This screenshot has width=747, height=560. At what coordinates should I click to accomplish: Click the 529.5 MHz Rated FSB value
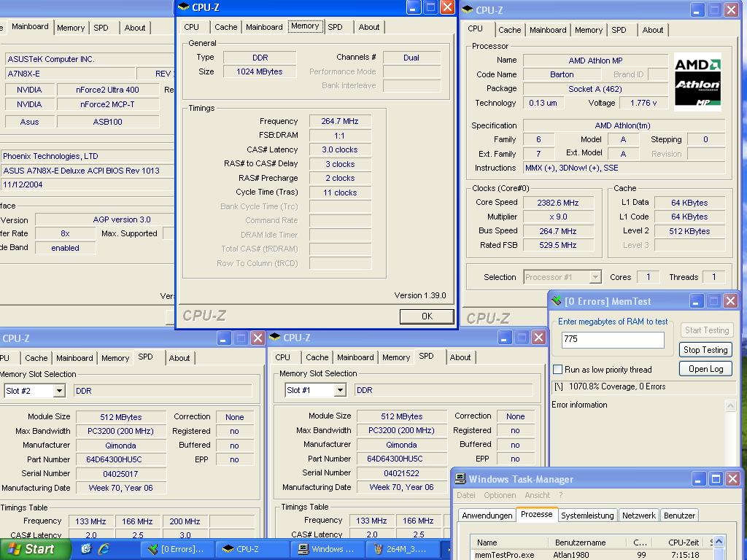pyautogui.click(x=558, y=245)
